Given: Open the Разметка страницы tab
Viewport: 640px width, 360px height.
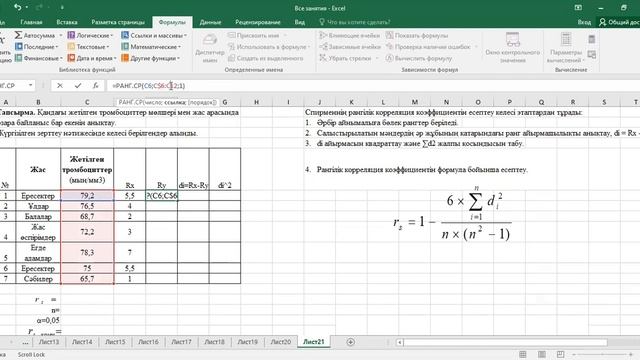Looking at the screenshot, I should (118, 22).
